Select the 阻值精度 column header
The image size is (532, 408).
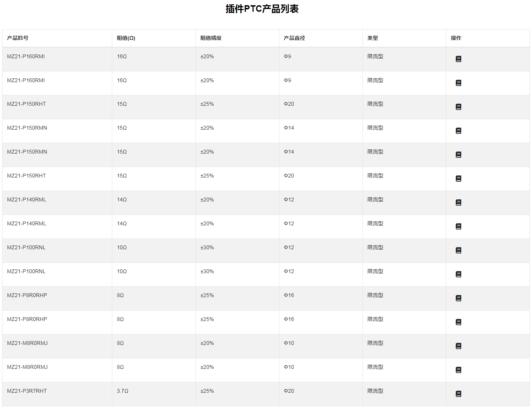211,38
